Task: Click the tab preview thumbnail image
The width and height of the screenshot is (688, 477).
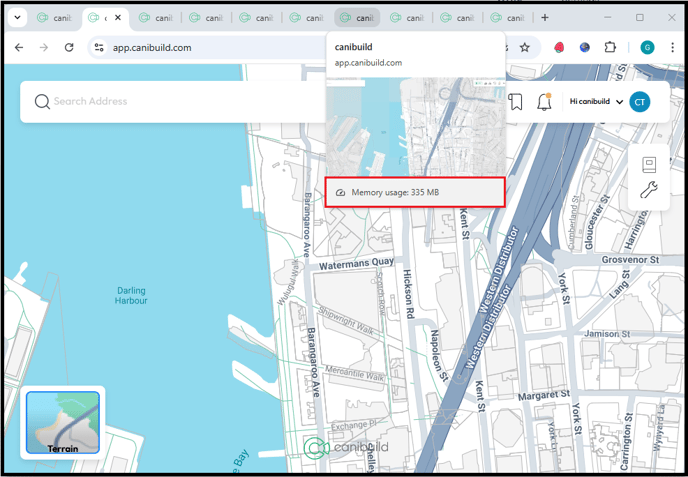Action: pyautogui.click(x=416, y=127)
